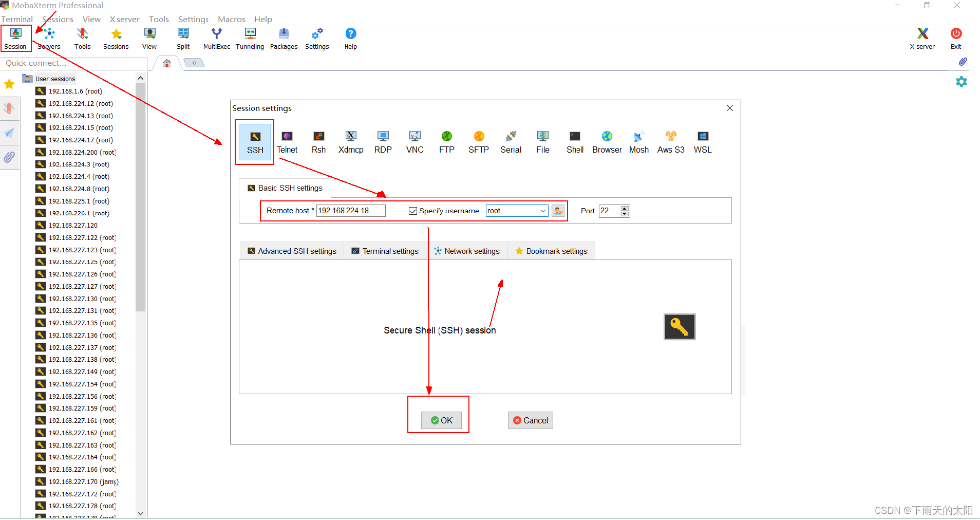Open the home tab
980x520 pixels.
pos(167,63)
